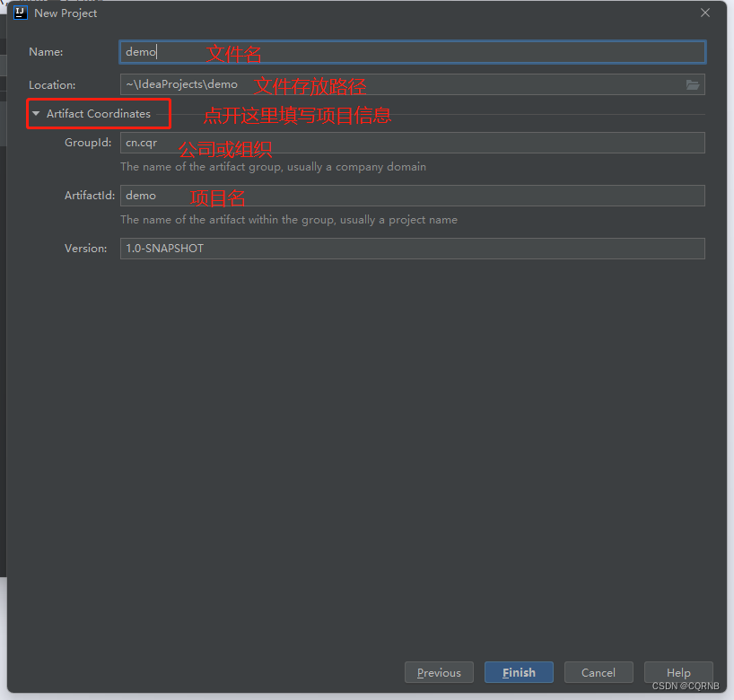
Task: Click the 'Location:' label
Action: [52, 85]
